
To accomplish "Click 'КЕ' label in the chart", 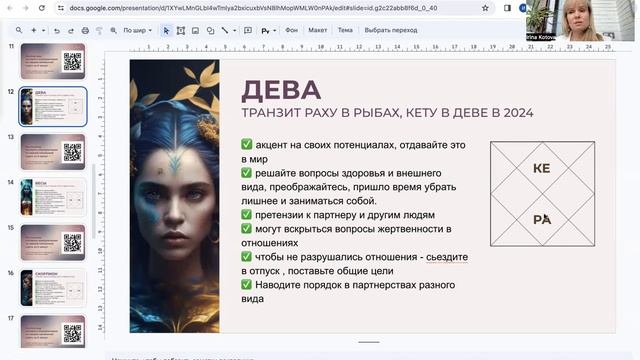I will click(542, 168).
